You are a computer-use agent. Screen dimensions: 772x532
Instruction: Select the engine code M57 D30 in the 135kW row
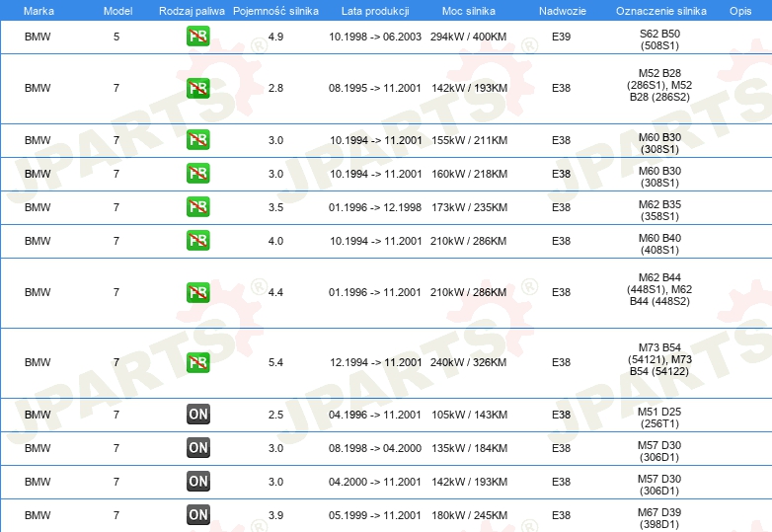click(659, 451)
